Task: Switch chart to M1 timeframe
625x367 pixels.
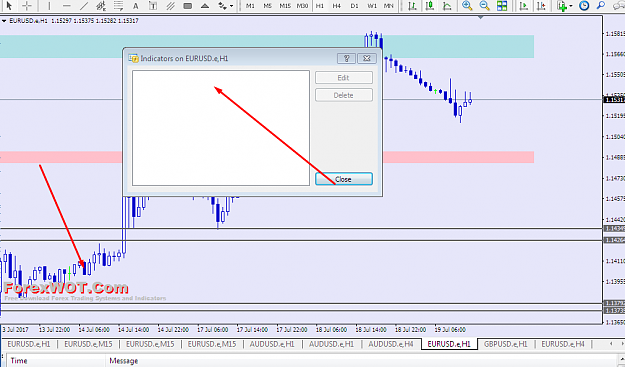Action: point(250,6)
